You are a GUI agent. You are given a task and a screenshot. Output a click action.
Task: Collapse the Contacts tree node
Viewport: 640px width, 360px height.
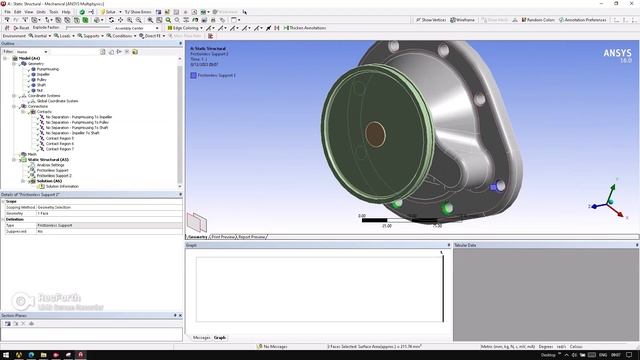(23, 111)
